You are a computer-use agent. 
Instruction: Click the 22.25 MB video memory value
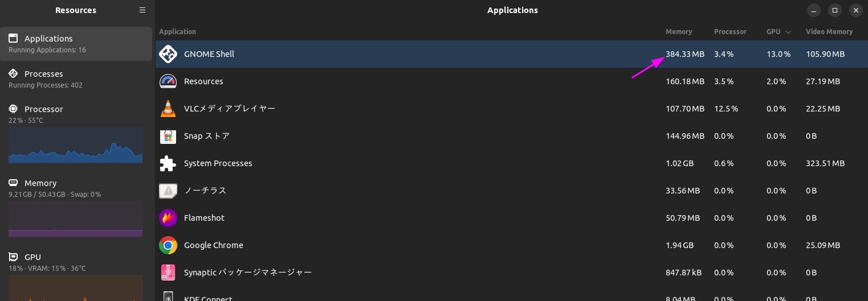823,109
